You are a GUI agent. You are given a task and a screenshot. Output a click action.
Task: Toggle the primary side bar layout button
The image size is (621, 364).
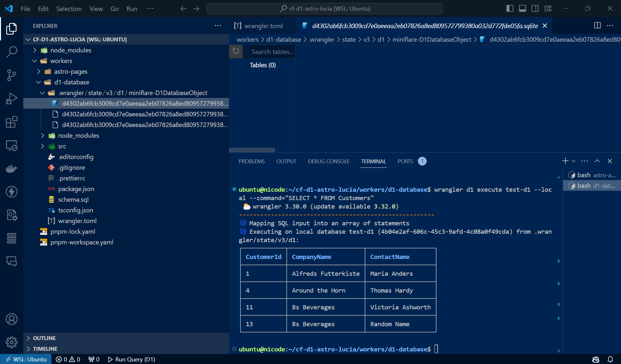point(510,8)
